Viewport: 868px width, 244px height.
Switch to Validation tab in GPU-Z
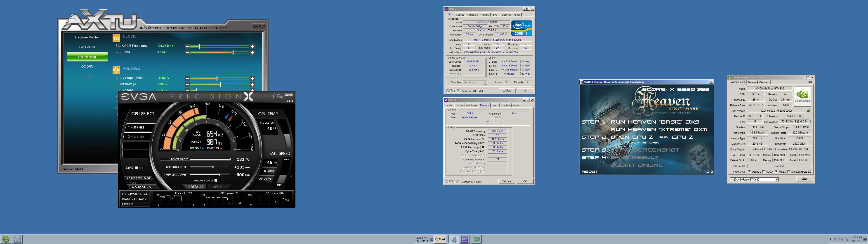pyautogui.click(x=764, y=82)
